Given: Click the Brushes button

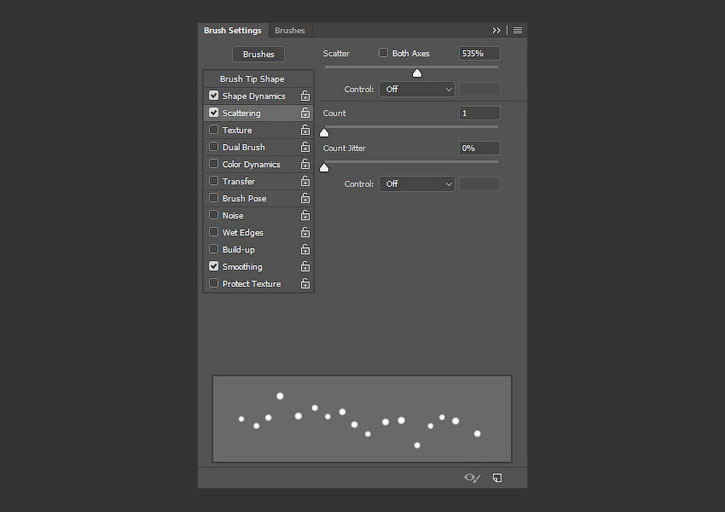Looking at the screenshot, I should point(258,54).
